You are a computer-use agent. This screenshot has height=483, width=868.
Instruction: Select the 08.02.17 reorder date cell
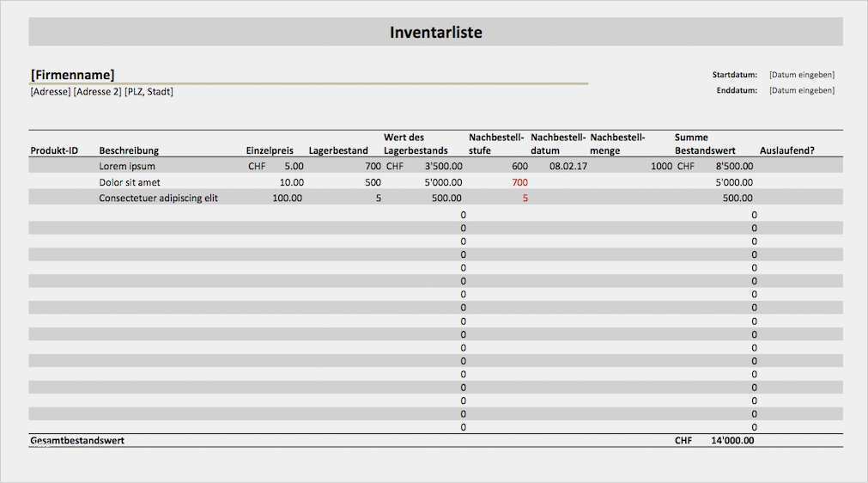(x=568, y=166)
